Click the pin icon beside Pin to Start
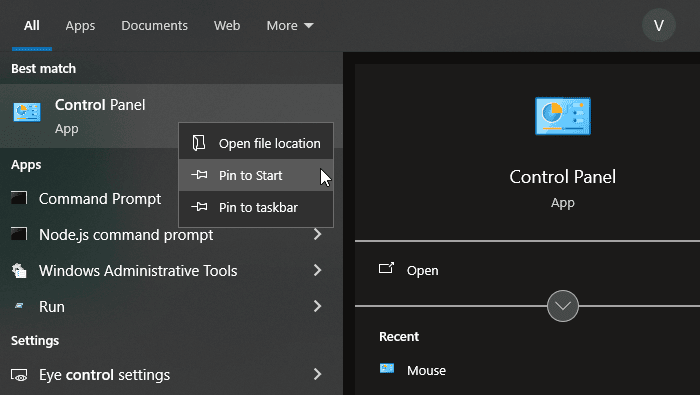Image resolution: width=700 pixels, height=395 pixels. point(199,175)
